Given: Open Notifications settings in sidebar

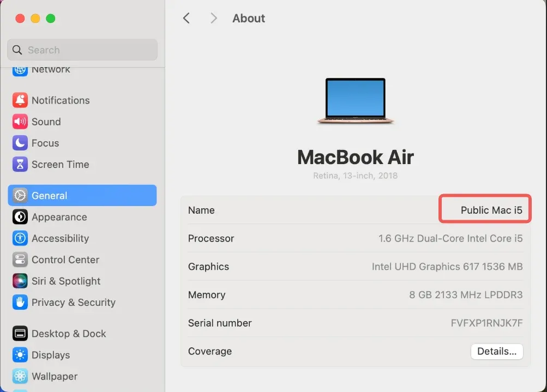Looking at the screenshot, I should coord(82,100).
